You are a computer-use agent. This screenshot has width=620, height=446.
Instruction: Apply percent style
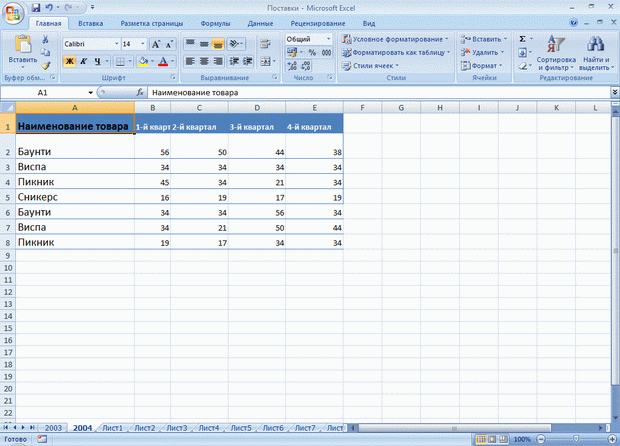click(x=312, y=52)
